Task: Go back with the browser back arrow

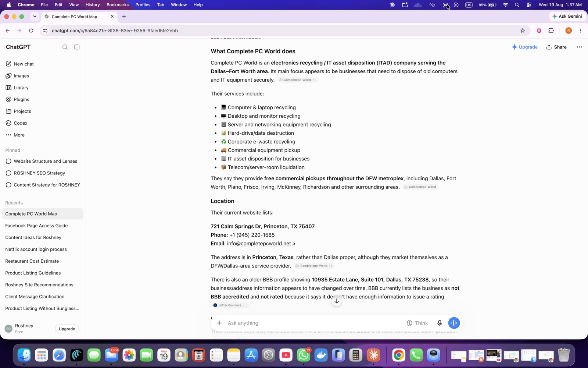Action: tap(8, 31)
